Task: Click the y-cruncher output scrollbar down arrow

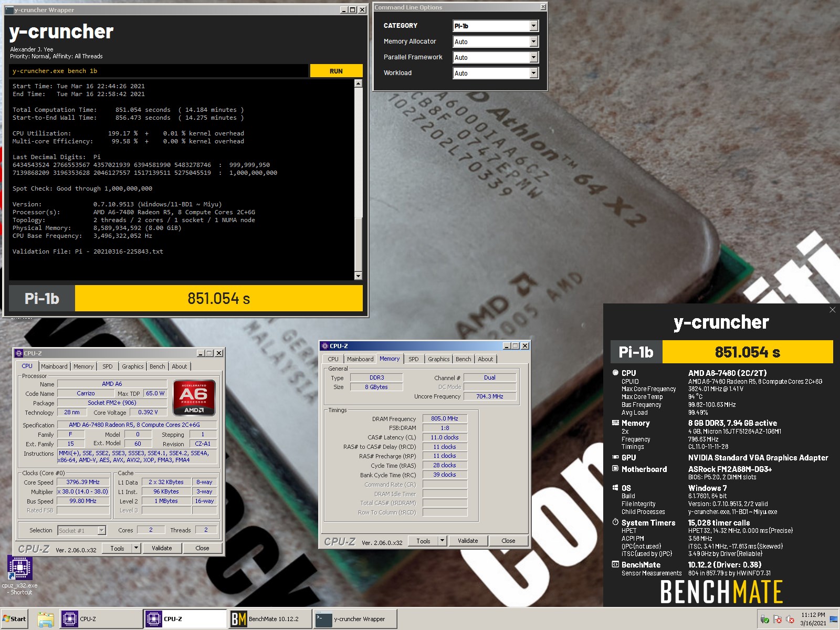Action: 358,276
